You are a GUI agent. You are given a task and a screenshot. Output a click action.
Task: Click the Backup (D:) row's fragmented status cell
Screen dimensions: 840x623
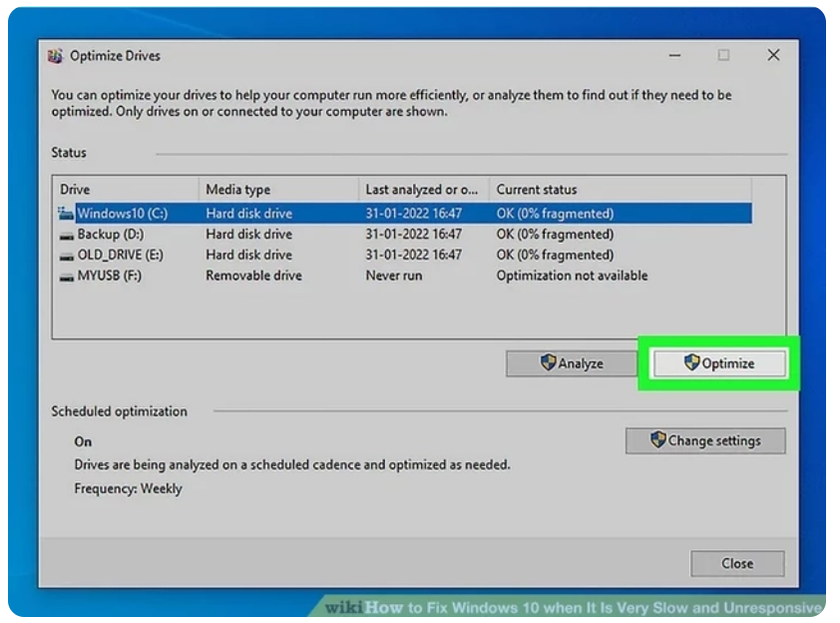[x=555, y=234]
